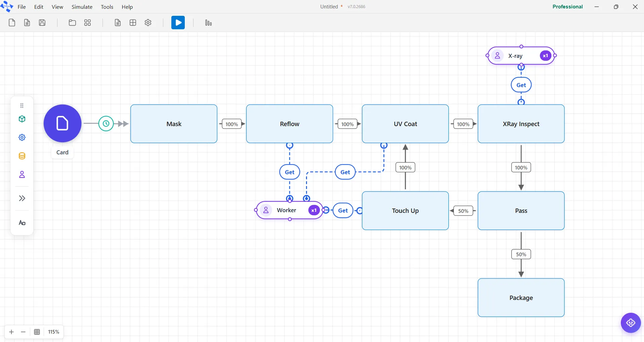Click Get link beside Touch Up

click(x=343, y=211)
